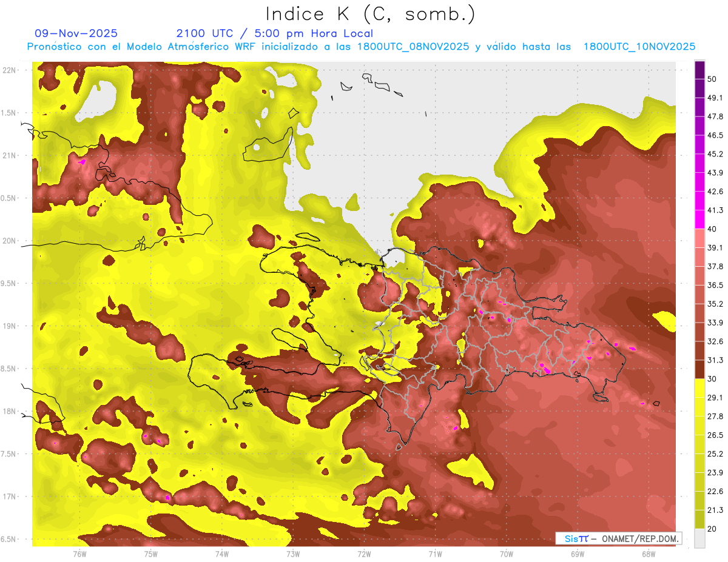The image size is (728, 562).
Task: Click the '70W' longitude label
Action: (x=506, y=554)
